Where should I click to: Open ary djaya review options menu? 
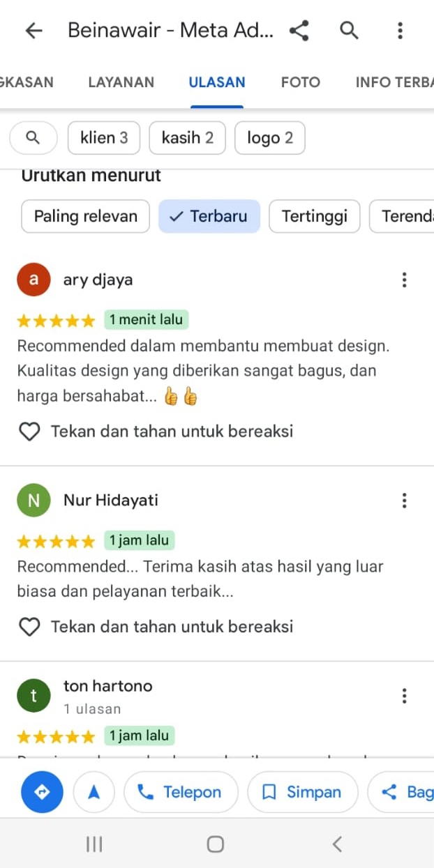click(x=404, y=280)
